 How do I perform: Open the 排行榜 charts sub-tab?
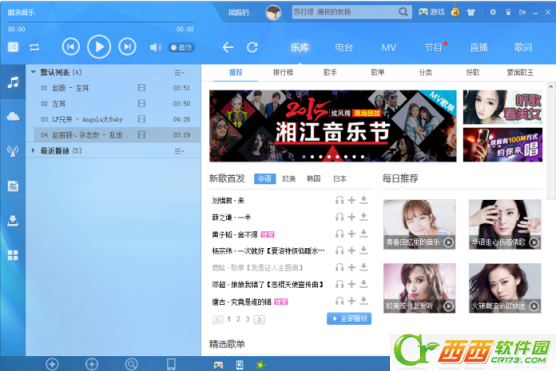[283, 73]
